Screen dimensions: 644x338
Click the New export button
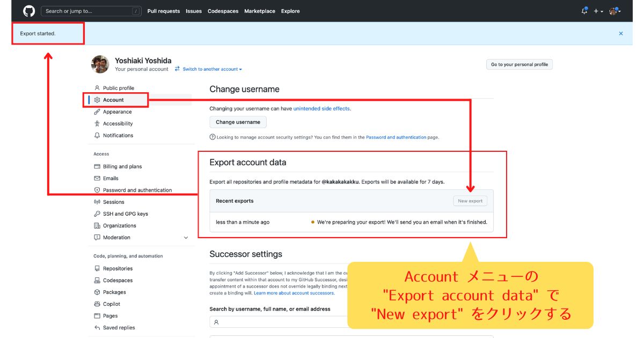(x=470, y=201)
